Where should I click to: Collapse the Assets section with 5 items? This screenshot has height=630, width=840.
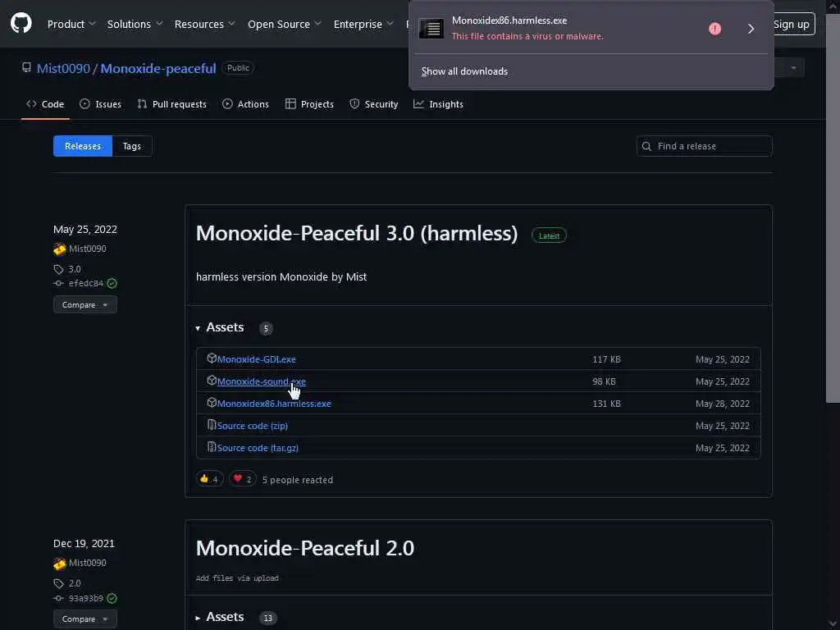point(220,327)
